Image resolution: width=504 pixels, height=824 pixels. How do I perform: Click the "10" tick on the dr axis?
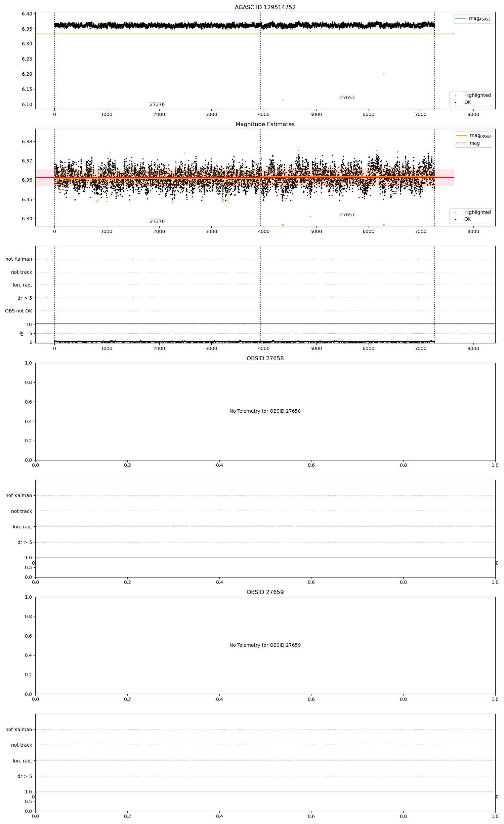pyautogui.click(x=29, y=325)
